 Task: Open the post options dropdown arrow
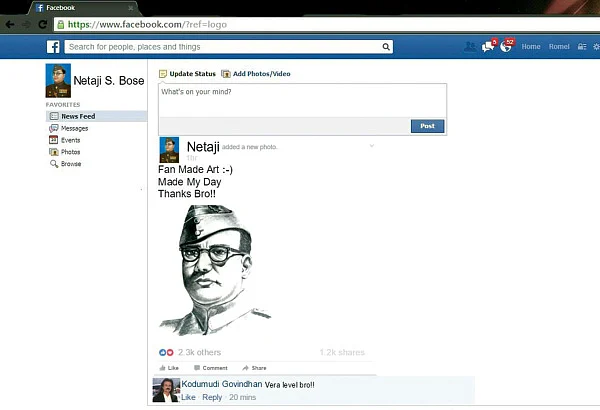point(371,146)
